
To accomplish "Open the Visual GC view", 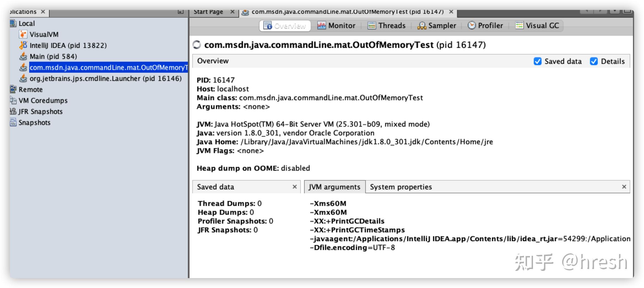I will [x=537, y=26].
